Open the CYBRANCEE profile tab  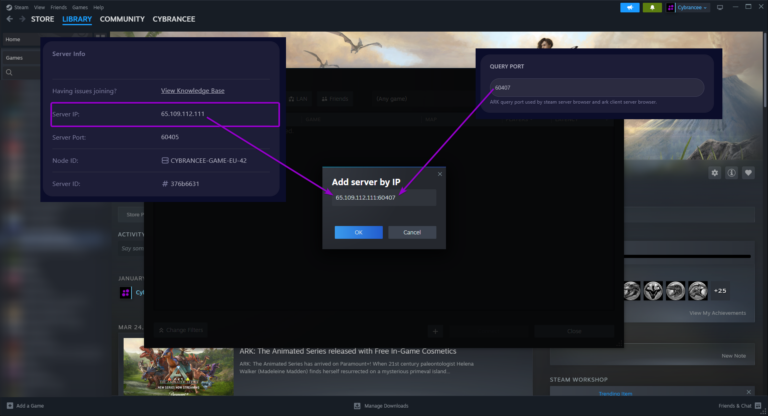174,19
